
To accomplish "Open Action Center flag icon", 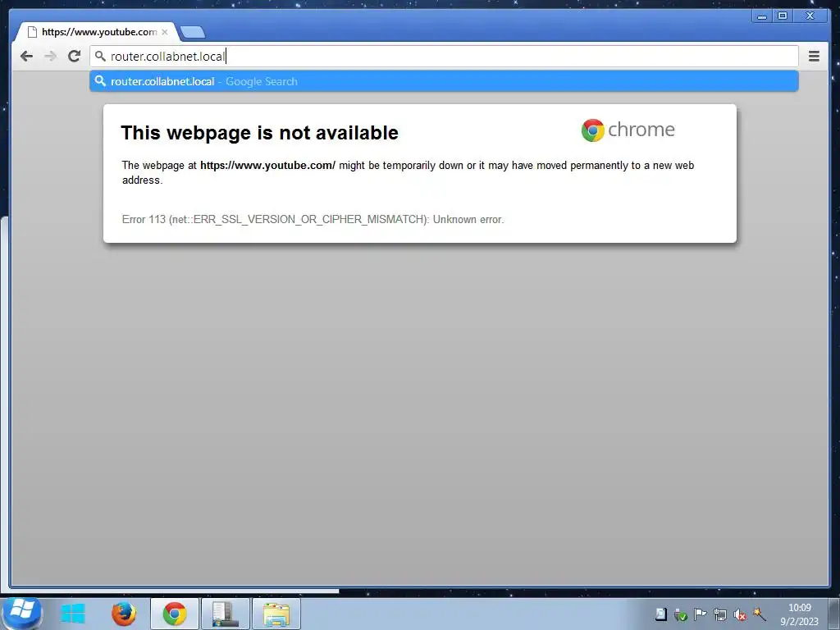I will (x=700, y=614).
